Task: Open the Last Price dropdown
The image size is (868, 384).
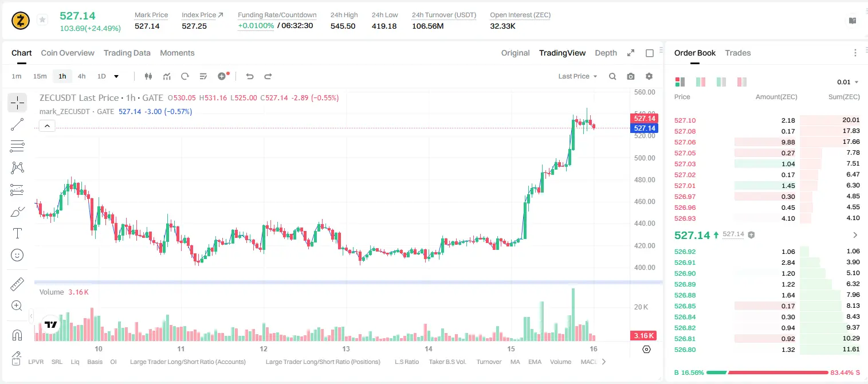Action: point(578,76)
